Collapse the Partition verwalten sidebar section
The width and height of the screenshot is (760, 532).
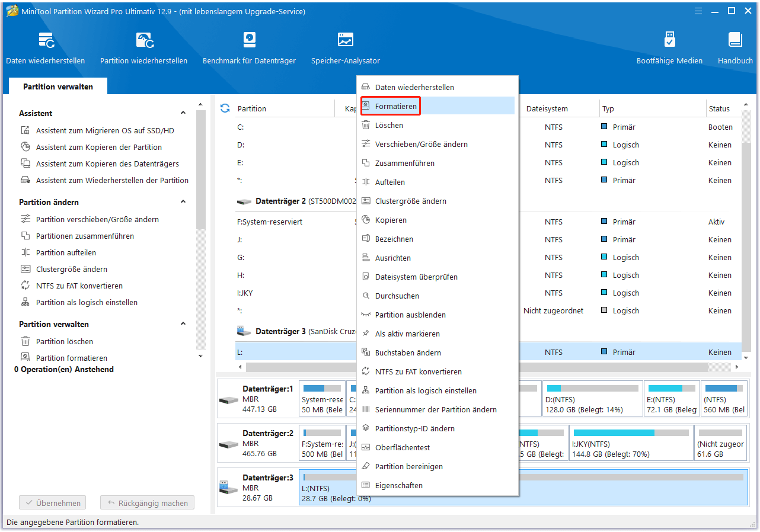(x=183, y=324)
